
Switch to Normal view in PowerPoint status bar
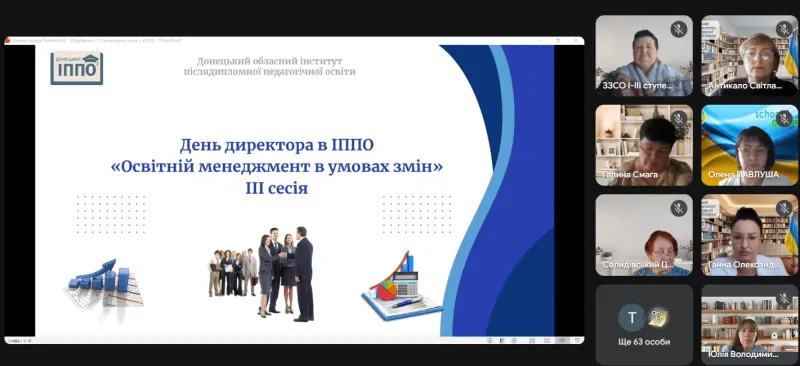(532, 340)
